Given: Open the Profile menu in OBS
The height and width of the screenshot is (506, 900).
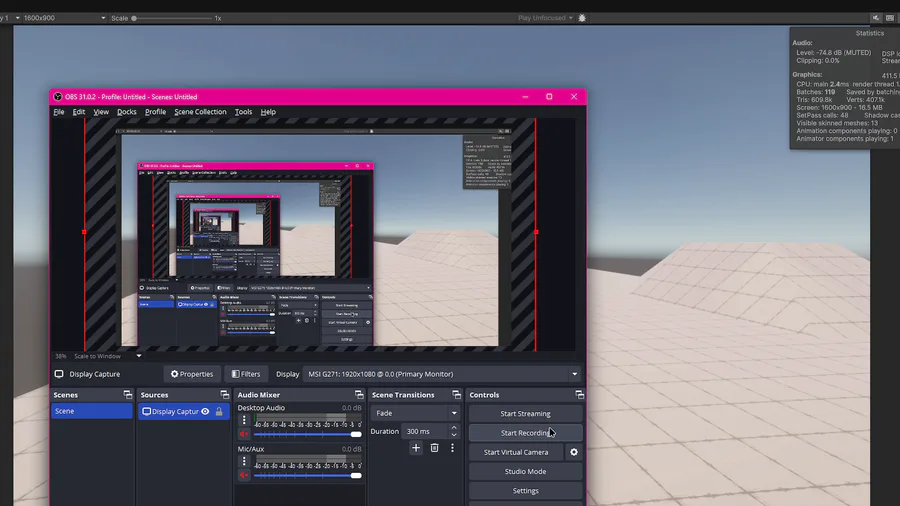Looking at the screenshot, I should click(x=155, y=112).
